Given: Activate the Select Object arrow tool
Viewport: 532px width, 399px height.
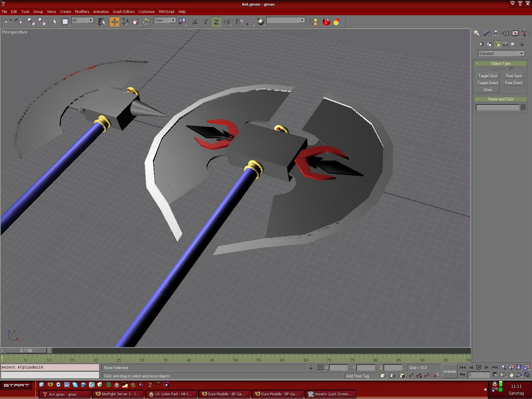Looking at the screenshot, I should pos(55,22).
